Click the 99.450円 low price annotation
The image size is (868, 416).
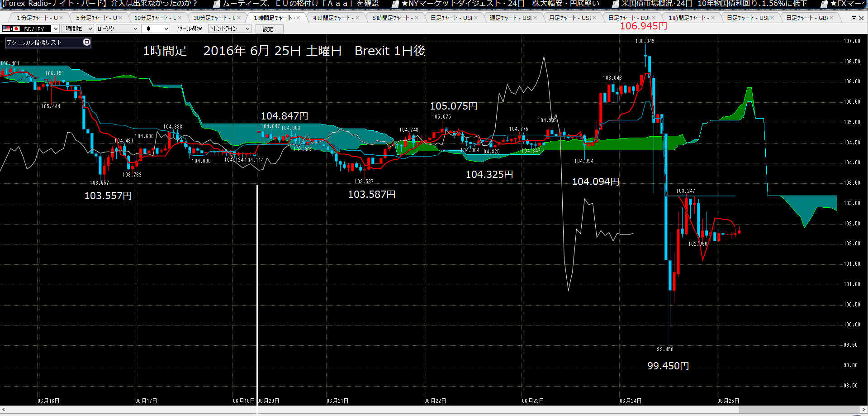point(668,366)
